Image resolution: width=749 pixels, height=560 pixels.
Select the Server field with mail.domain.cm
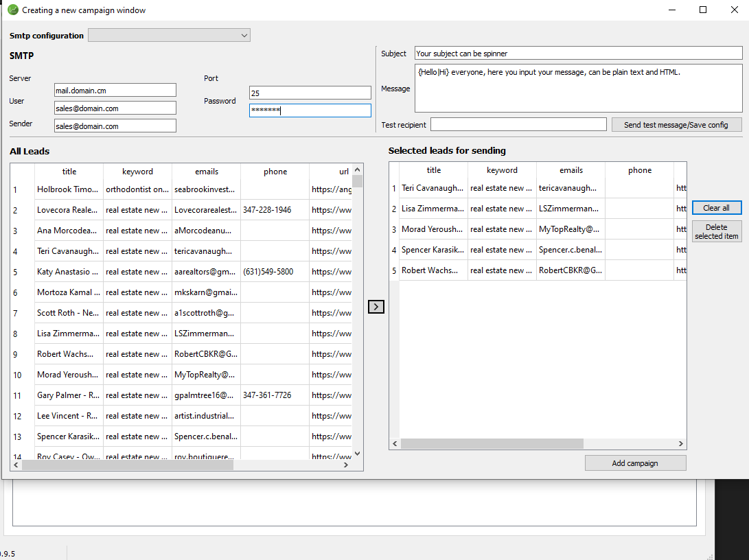tap(115, 91)
